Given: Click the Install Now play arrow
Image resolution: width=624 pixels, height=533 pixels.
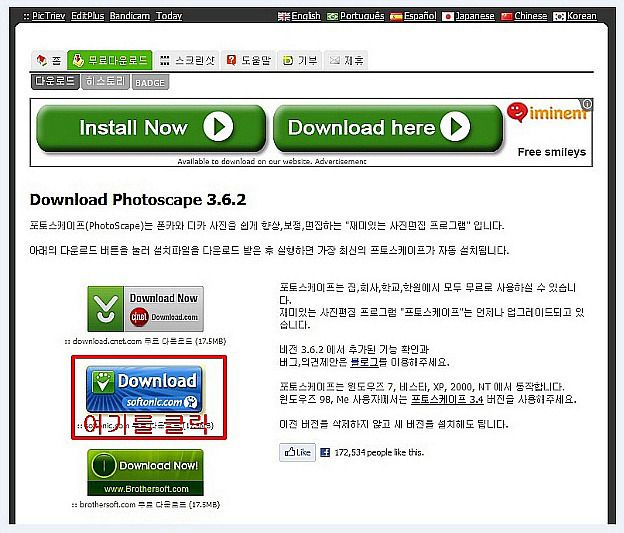Looking at the screenshot, I should point(218,127).
